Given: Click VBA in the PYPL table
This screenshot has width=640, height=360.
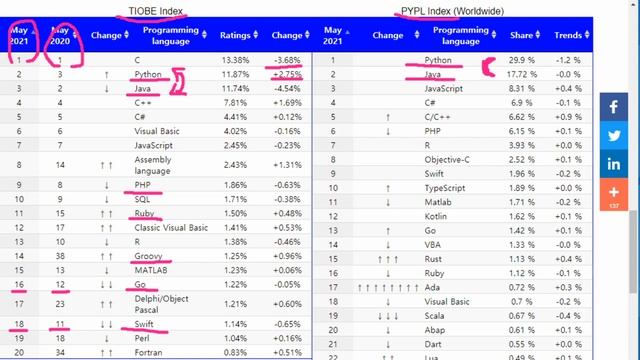Looking at the screenshot, I should click(x=432, y=245).
